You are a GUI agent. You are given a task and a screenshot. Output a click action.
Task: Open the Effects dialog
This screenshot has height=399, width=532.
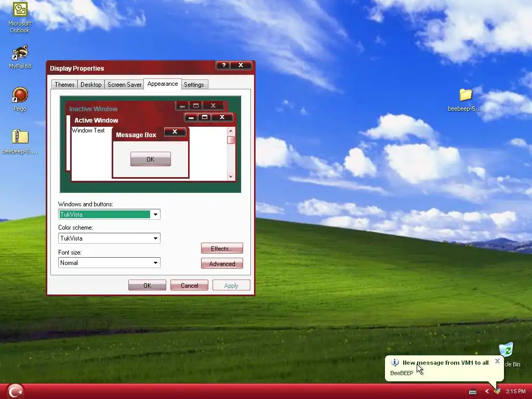pos(222,249)
